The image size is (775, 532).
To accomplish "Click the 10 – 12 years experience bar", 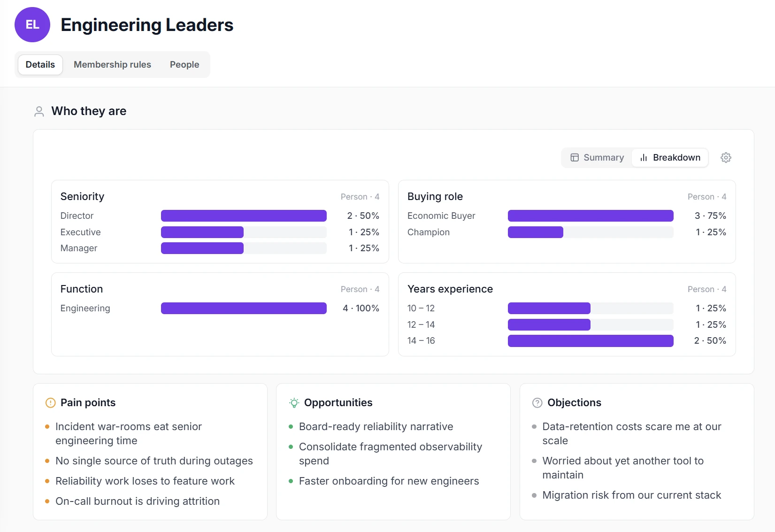I will pos(591,308).
